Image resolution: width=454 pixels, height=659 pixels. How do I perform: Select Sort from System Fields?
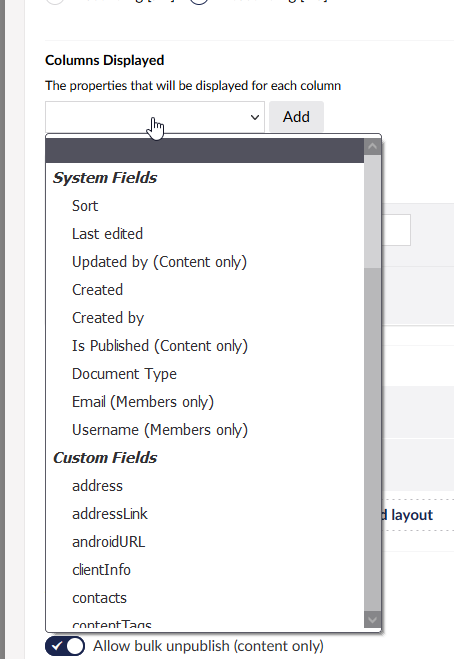(205, 206)
